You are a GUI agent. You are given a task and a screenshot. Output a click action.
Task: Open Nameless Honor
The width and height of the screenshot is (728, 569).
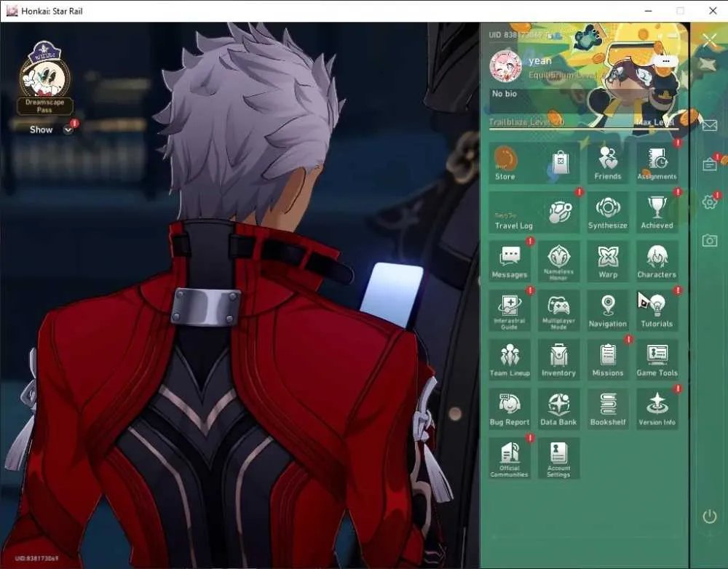[558, 261]
